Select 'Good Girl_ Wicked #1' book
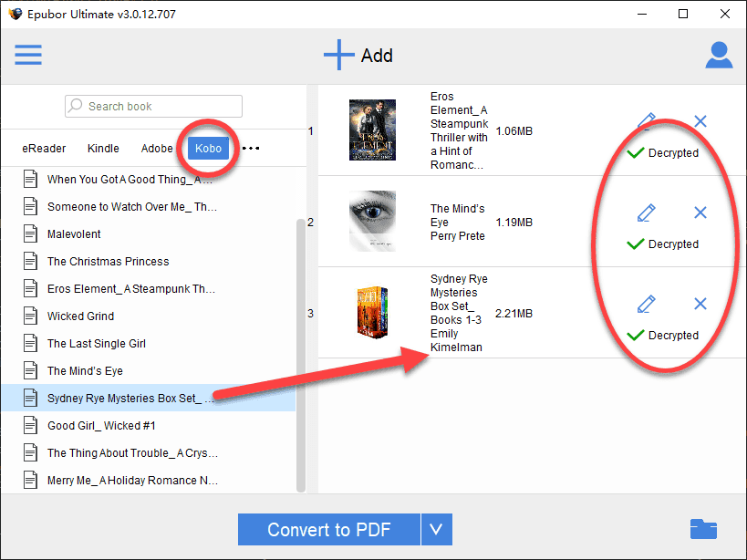Viewport: 747px width, 560px height. click(149, 425)
